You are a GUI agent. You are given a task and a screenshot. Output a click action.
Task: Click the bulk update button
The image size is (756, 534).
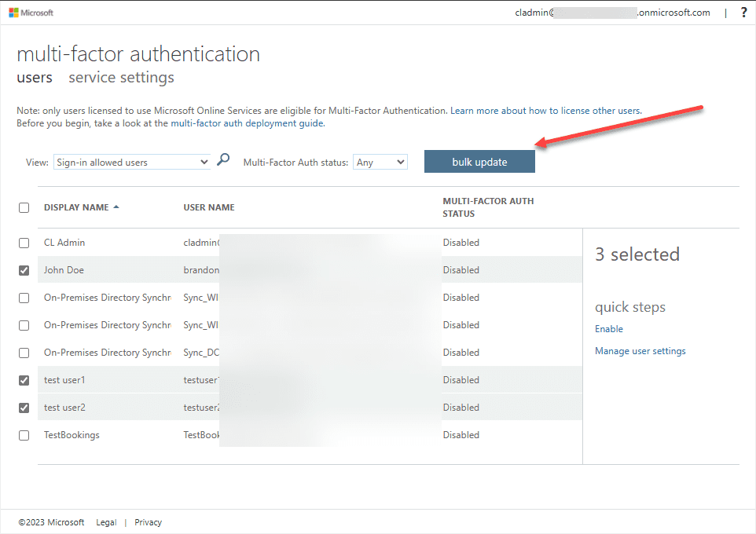pos(479,162)
